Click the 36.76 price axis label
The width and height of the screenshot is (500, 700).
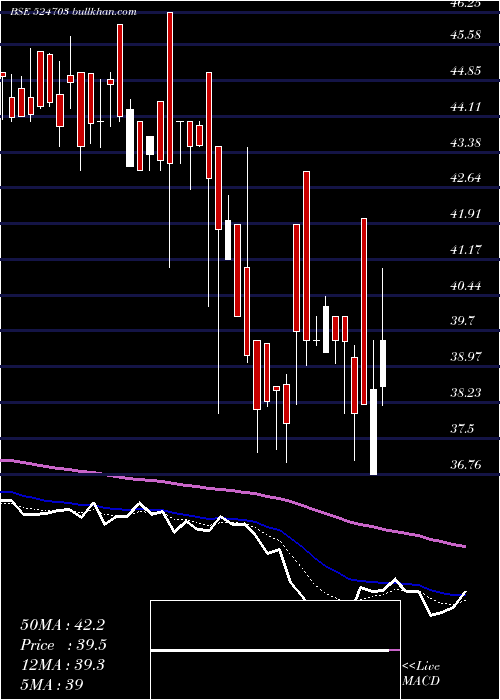pyautogui.click(x=466, y=465)
